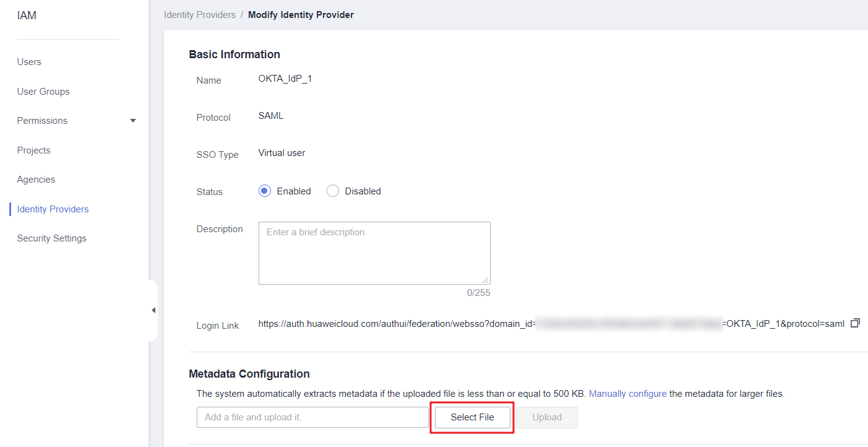Expand the Permissions submenu arrow

click(132, 121)
